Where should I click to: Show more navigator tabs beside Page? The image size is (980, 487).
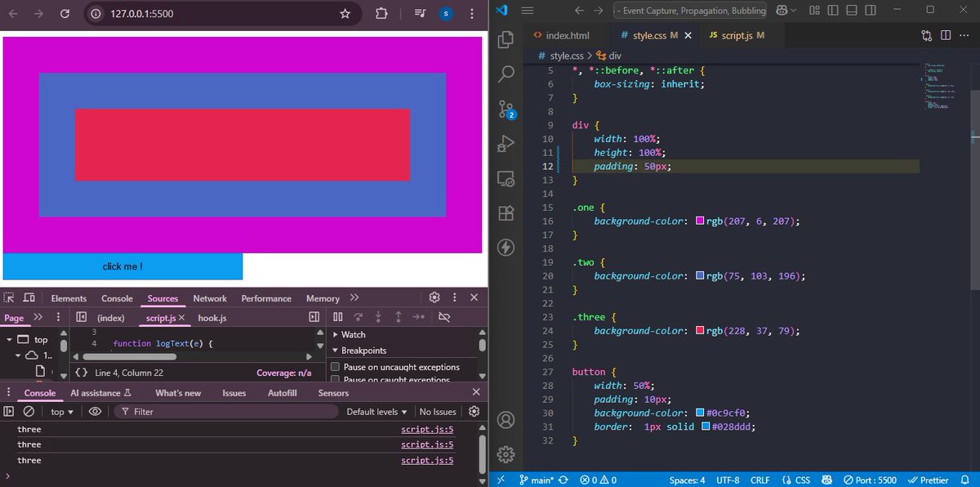click(38, 317)
